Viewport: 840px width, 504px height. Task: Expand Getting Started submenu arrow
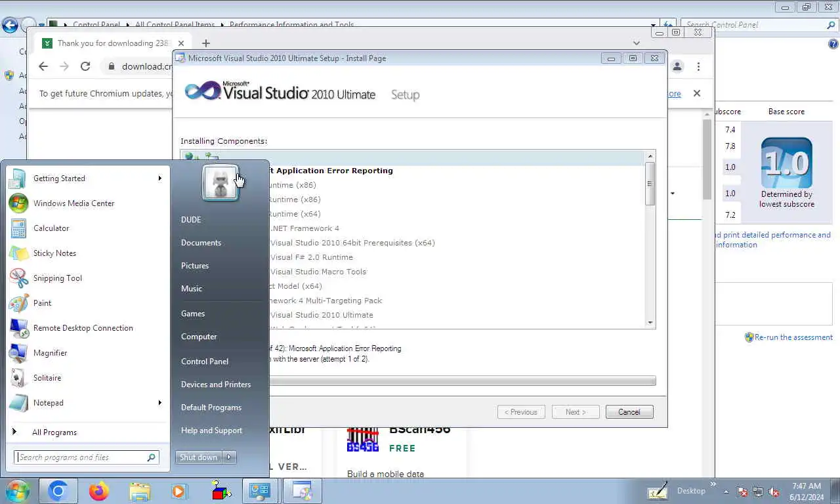tap(159, 178)
